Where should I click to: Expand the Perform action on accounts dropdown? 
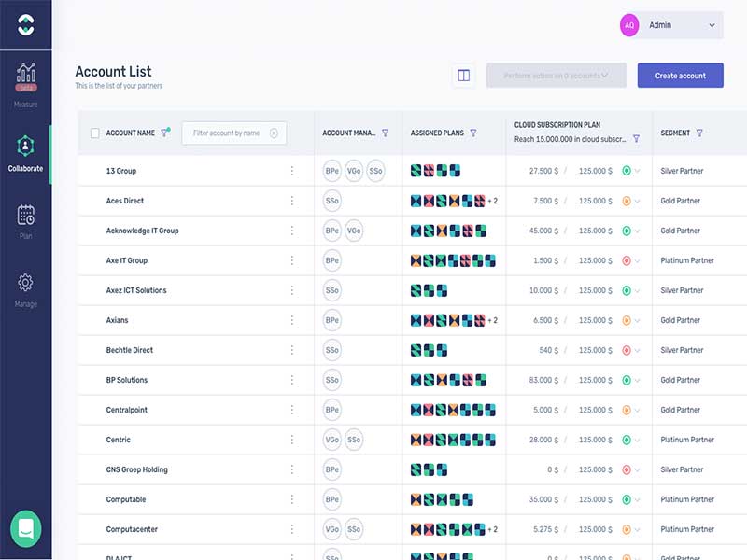[x=556, y=76]
